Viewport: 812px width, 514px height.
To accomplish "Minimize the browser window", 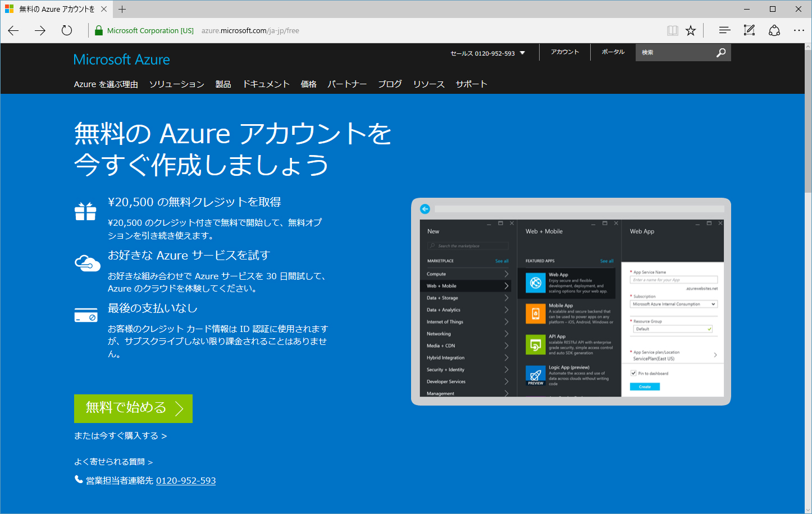I will point(747,9).
